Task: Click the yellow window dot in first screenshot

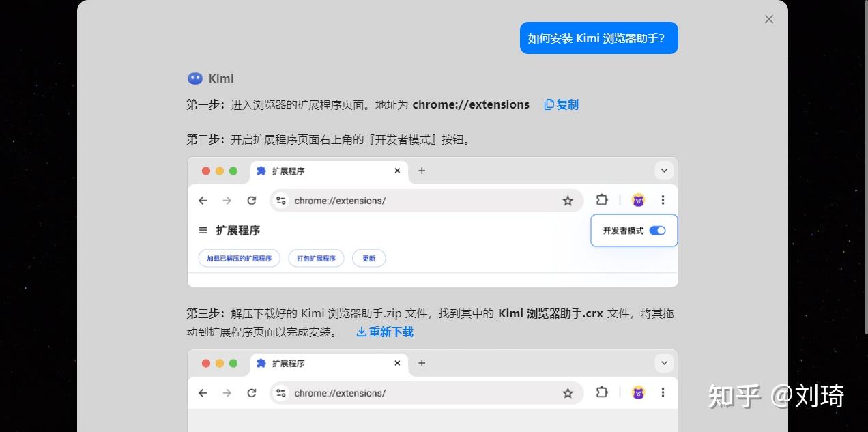Action: (220, 171)
